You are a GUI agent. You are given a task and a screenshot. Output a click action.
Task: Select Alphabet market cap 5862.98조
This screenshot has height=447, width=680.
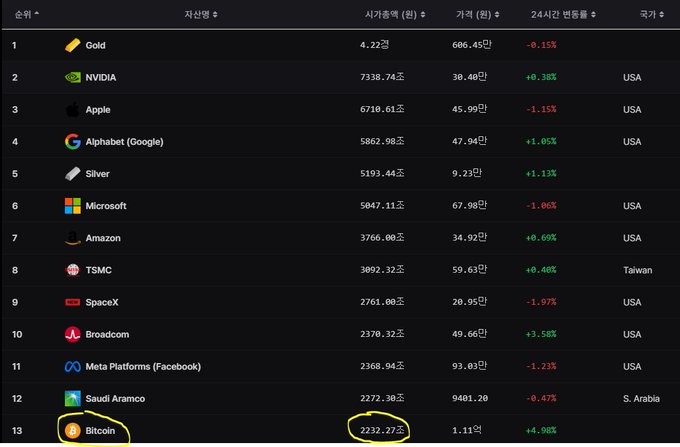point(382,141)
